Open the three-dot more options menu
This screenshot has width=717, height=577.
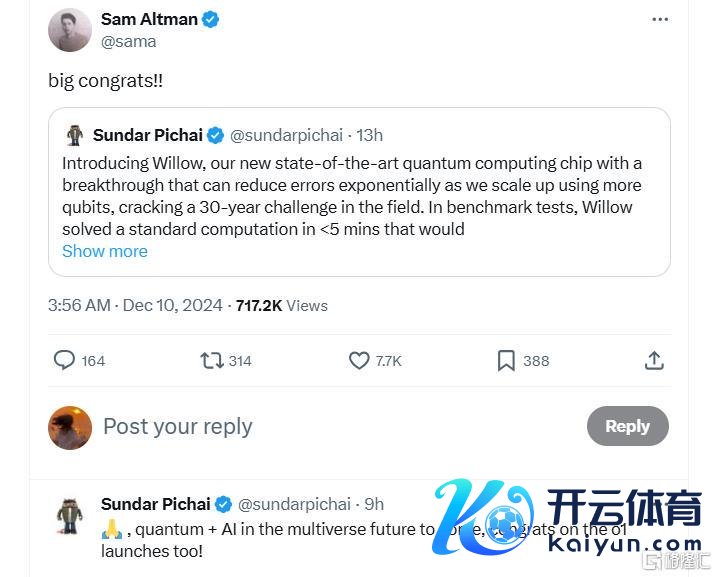pyautogui.click(x=660, y=19)
